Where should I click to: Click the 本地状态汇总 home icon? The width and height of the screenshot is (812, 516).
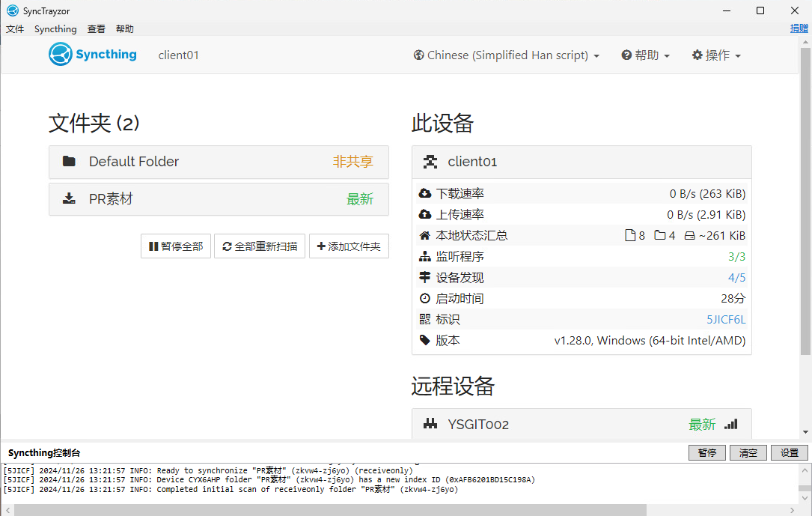(424, 236)
